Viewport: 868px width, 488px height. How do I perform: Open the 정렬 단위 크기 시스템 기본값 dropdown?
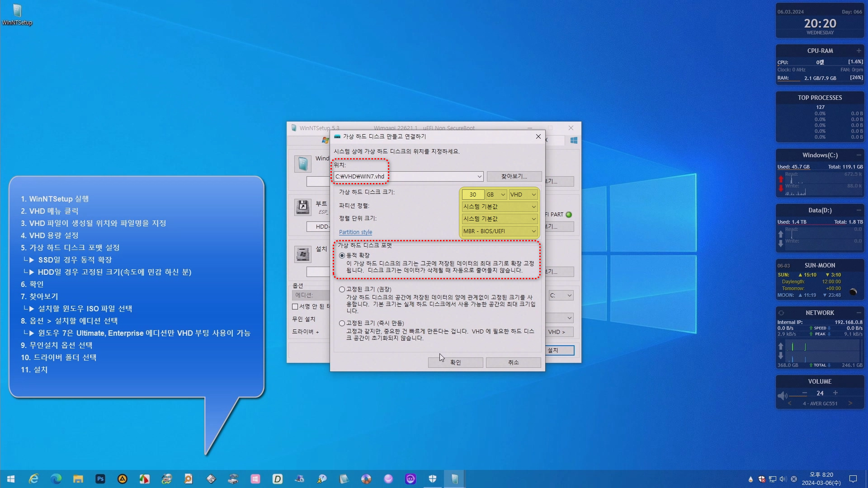click(x=500, y=219)
